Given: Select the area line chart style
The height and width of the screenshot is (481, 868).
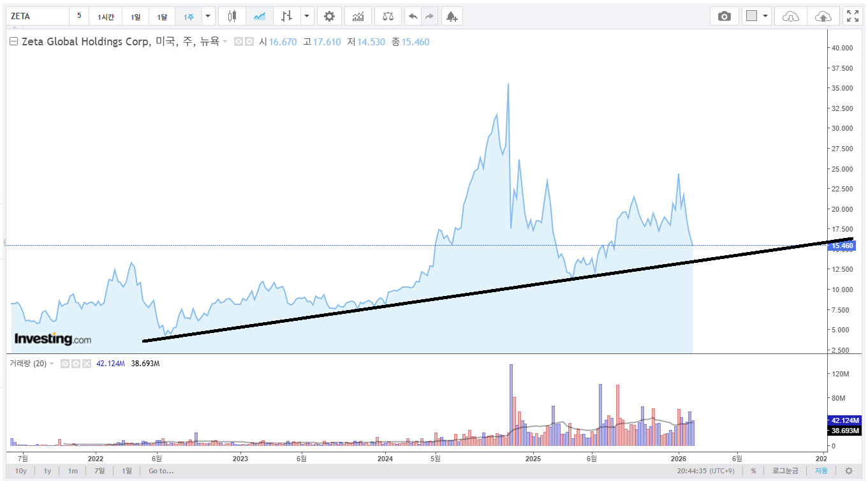Looking at the screenshot, I should 259,17.
